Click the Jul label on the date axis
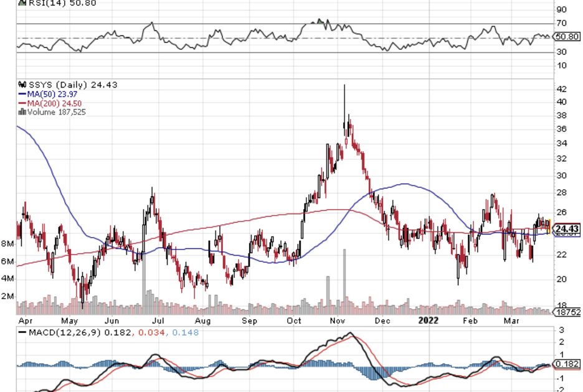 point(158,320)
